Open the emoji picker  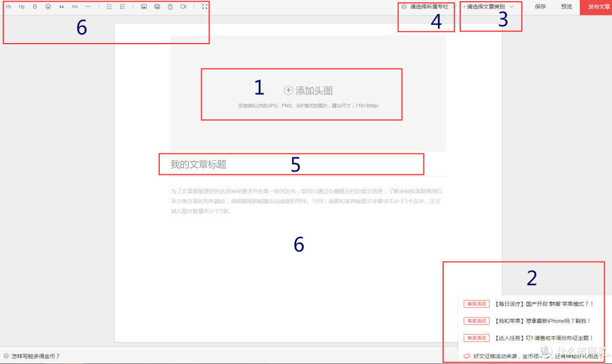pos(48,7)
